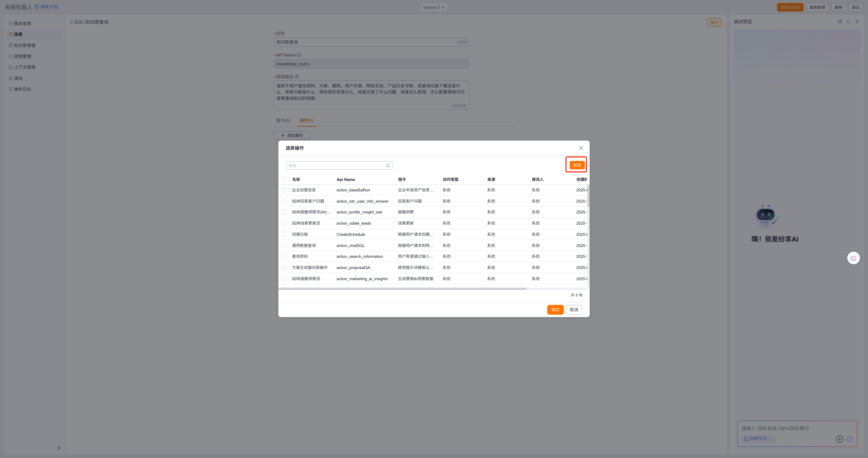Click the 确定 confirm button
Image resolution: width=868 pixels, height=458 pixels.
tap(555, 310)
